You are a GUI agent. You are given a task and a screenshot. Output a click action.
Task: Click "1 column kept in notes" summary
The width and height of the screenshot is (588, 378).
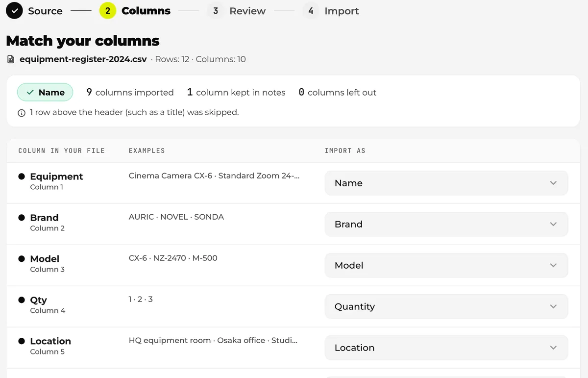[236, 92]
